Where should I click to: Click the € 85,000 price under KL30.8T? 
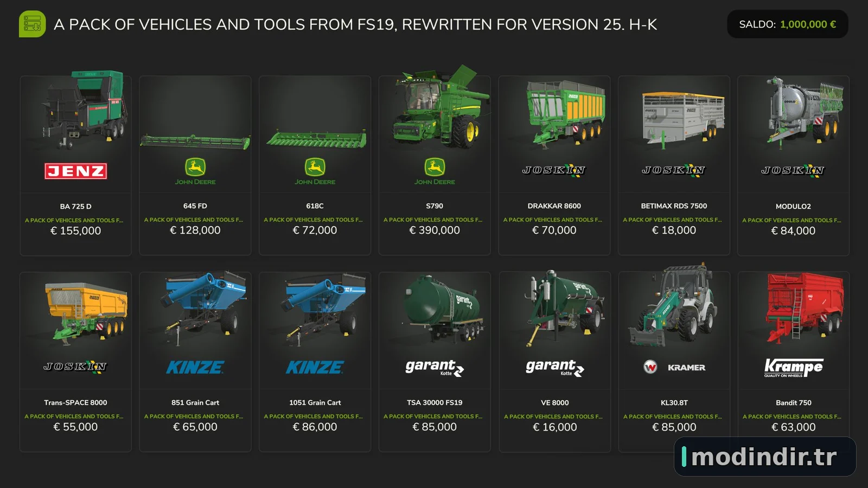click(674, 427)
